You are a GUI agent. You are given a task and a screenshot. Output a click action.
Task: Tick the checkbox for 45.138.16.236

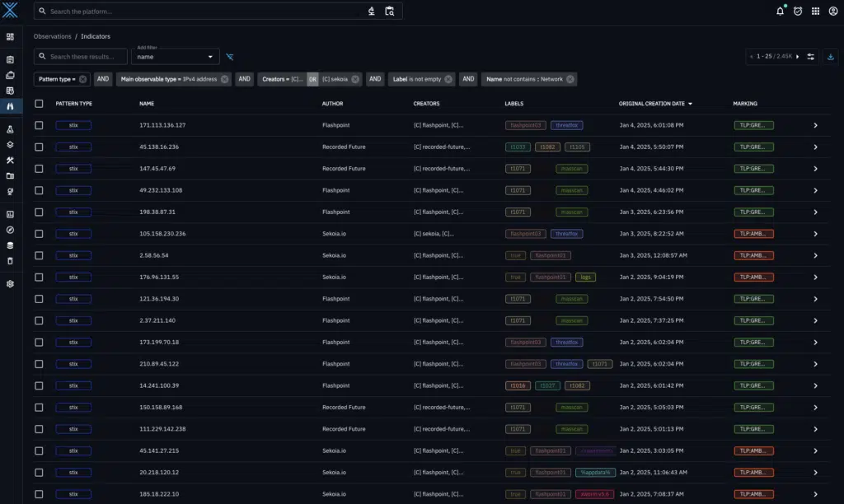(39, 147)
